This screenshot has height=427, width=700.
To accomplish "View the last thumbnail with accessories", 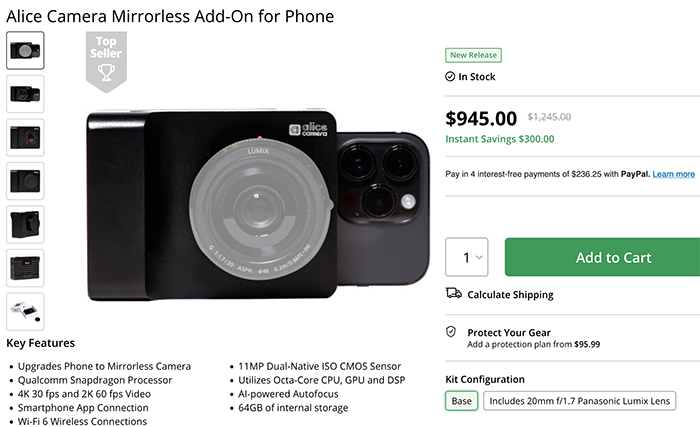I will tap(25, 311).
